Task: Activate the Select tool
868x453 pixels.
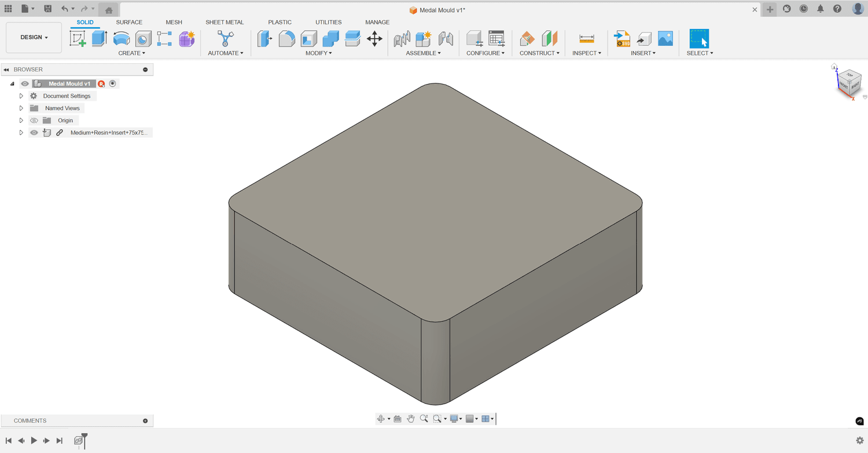Action: 699,39
